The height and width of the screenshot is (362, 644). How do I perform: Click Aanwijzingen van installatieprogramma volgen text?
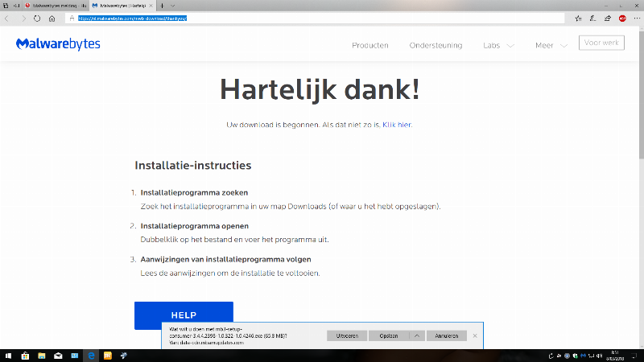226,259
